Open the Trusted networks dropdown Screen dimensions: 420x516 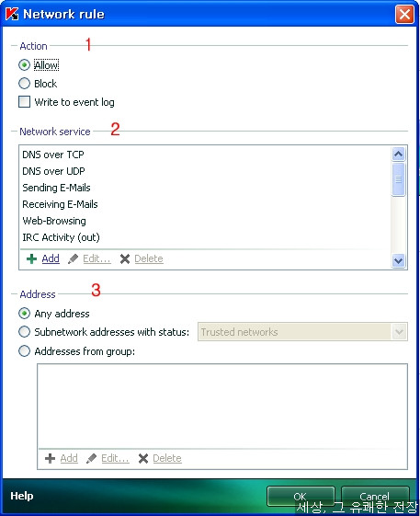(399, 332)
